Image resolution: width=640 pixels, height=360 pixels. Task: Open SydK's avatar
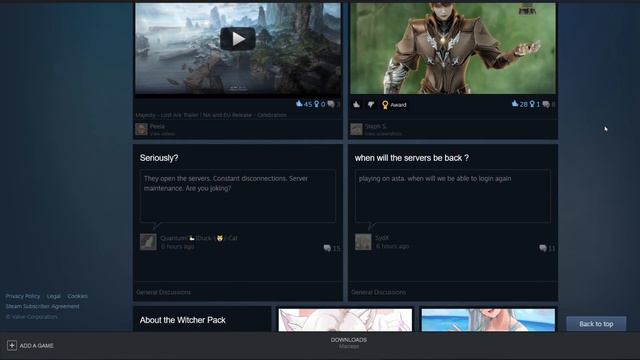click(x=363, y=242)
